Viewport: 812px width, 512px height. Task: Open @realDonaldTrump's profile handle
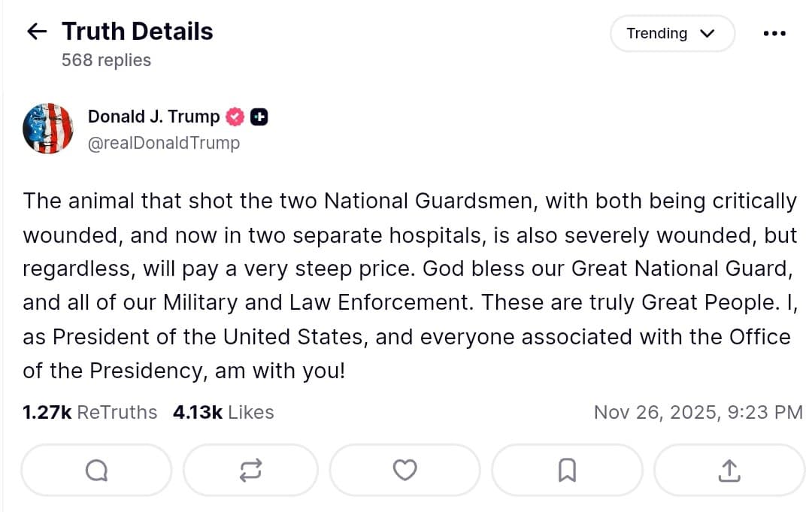tap(164, 143)
